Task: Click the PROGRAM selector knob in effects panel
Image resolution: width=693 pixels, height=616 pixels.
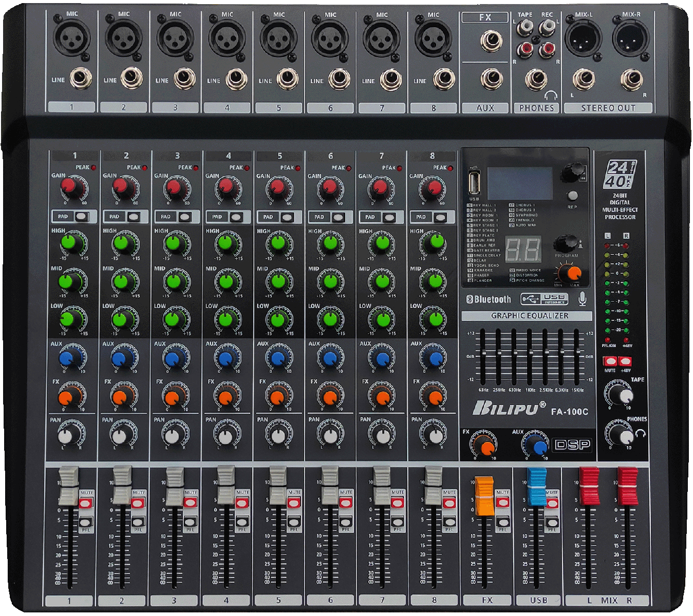Action: [x=566, y=242]
